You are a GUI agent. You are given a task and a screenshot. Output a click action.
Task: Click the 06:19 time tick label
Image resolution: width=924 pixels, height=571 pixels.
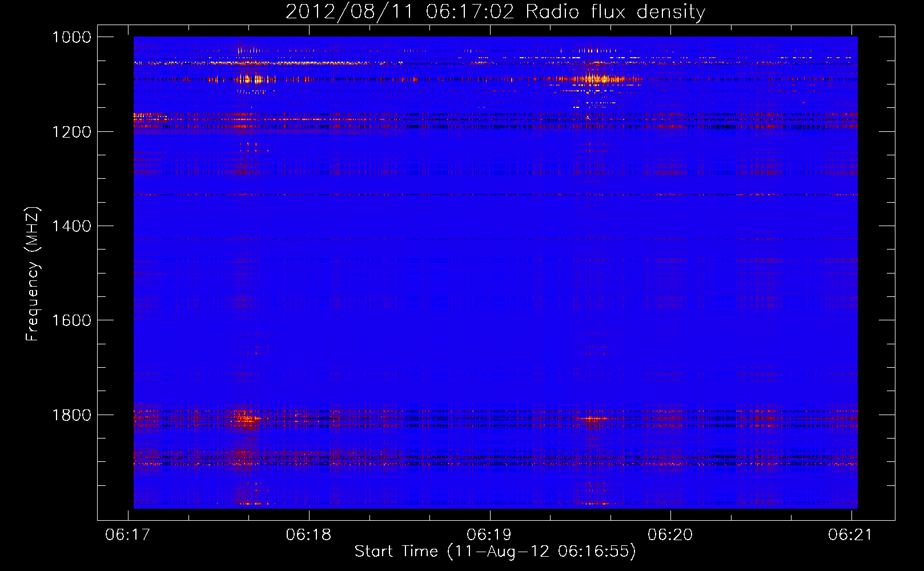[x=489, y=534]
